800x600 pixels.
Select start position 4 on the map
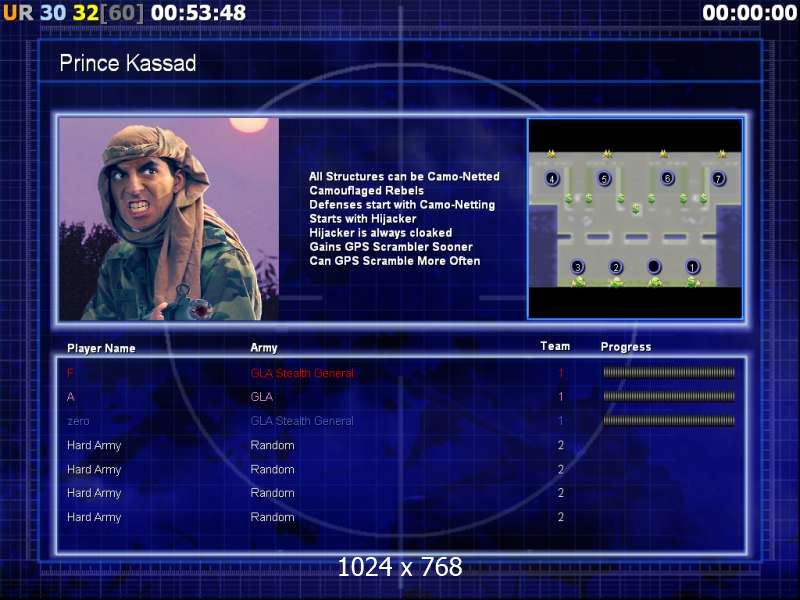(552, 178)
